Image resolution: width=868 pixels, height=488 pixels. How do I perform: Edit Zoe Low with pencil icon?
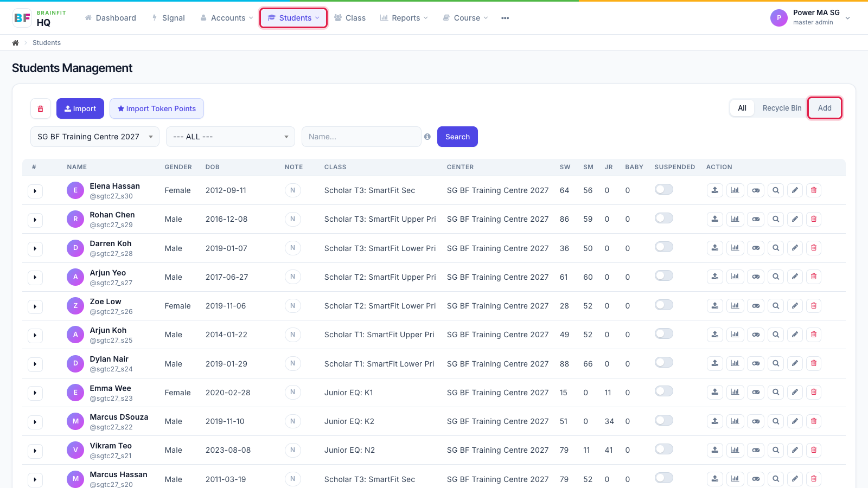(x=795, y=306)
